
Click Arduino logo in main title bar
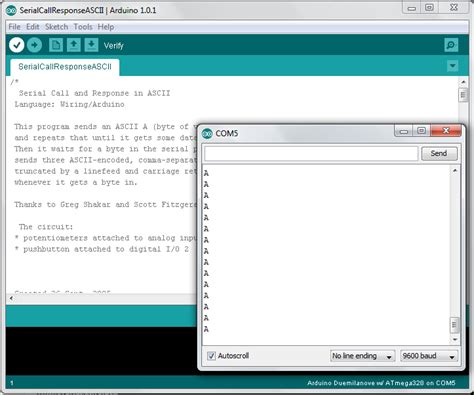(11, 10)
